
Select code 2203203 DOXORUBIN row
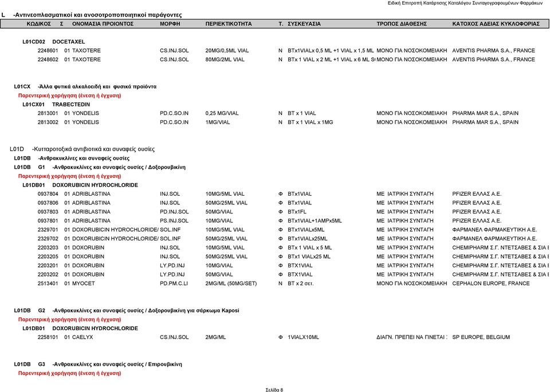pyautogui.click(x=48, y=248)
